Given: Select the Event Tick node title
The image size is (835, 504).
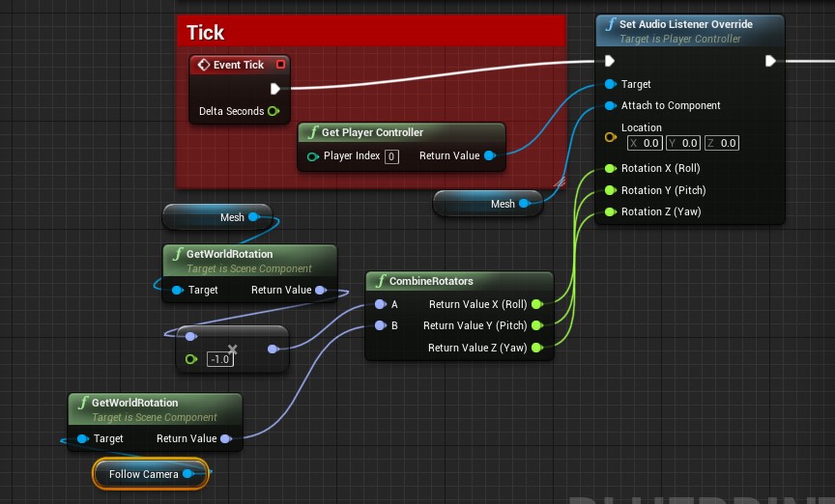Looking at the screenshot, I should tap(239, 65).
